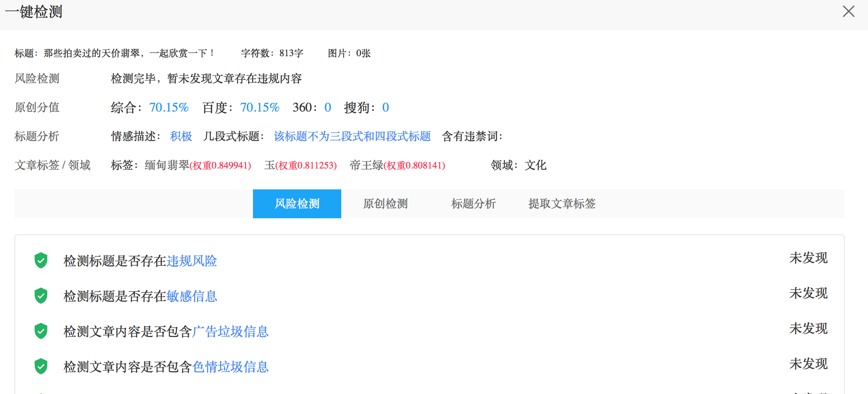Click the 综合 originality score 70.15% link
The width and height of the screenshot is (868, 394).
169,107
